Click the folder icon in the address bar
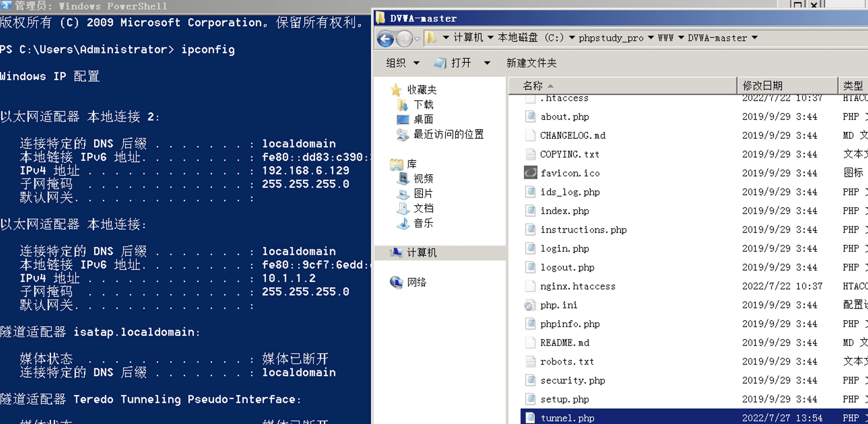The image size is (868, 424). coord(431,38)
